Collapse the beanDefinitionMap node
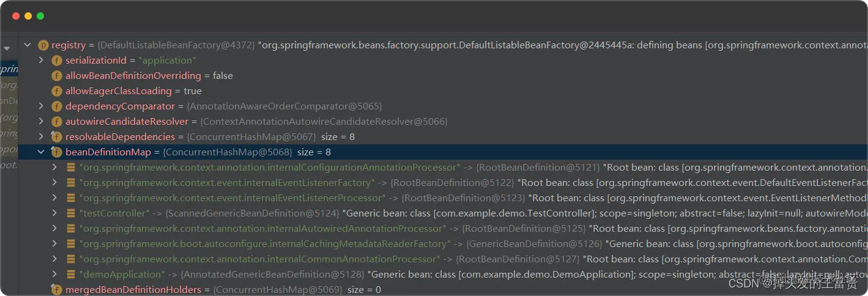Screen dimensions: 868x296 41,152
